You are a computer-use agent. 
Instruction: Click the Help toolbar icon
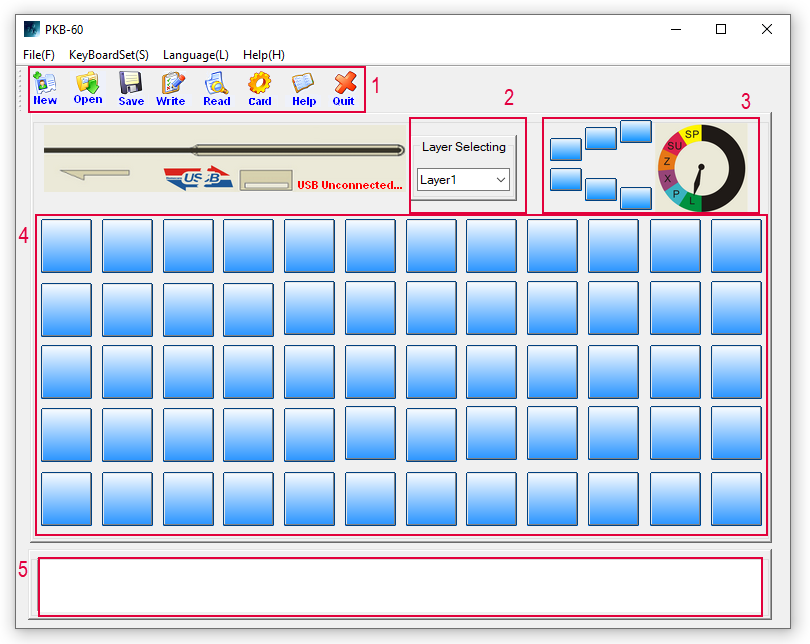point(303,88)
